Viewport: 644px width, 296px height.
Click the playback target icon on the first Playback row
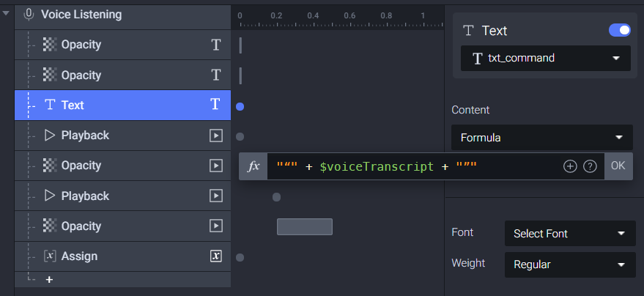point(216,136)
